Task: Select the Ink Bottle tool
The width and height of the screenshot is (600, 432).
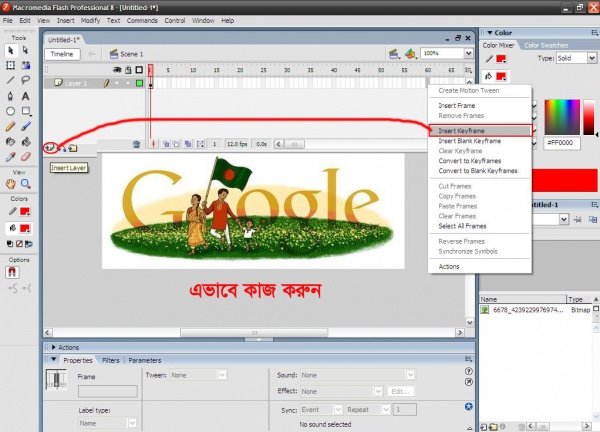Action: tap(11, 142)
